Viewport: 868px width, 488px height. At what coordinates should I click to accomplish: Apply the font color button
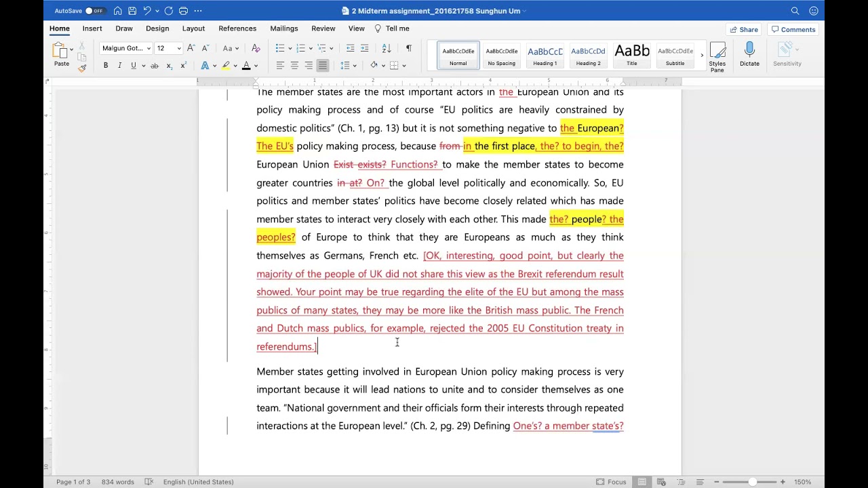point(246,66)
